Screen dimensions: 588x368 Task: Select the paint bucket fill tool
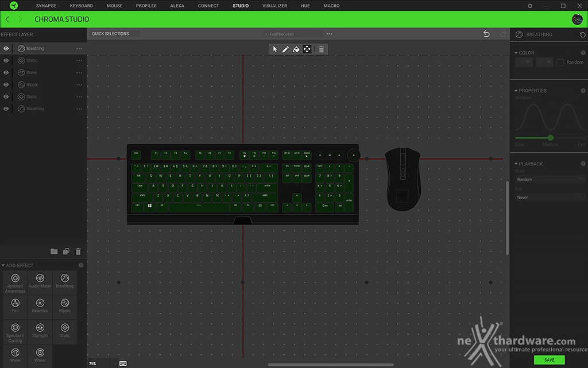pos(296,49)
